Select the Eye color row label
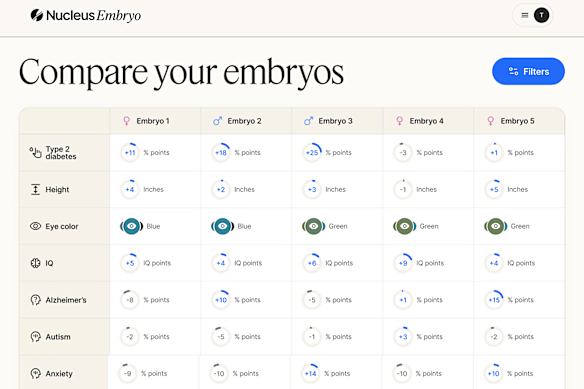The height and width of the screenshot is (389, 584). click(62, 226)
